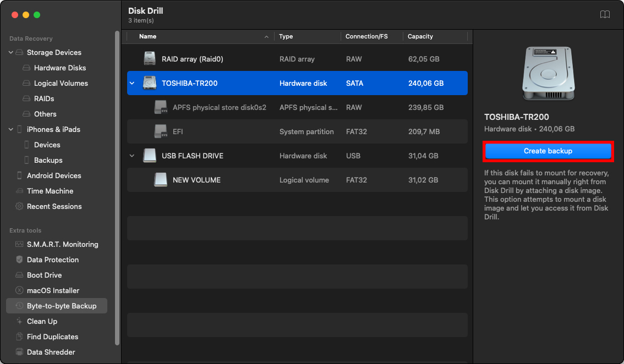Click the APFS physical store partition icon

point(161,107)
